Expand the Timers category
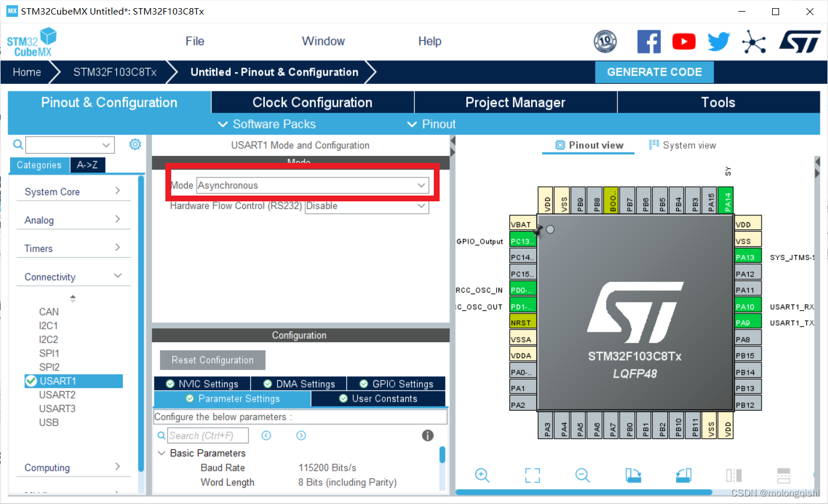 [73, 249]
